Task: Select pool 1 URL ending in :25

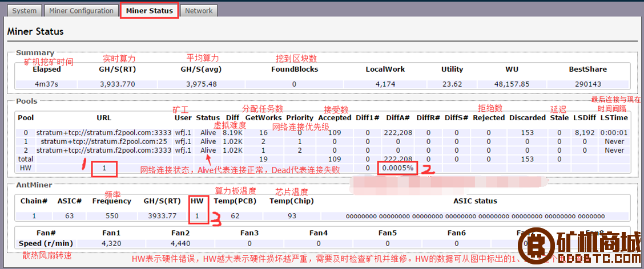Action: tap(104, 141)
